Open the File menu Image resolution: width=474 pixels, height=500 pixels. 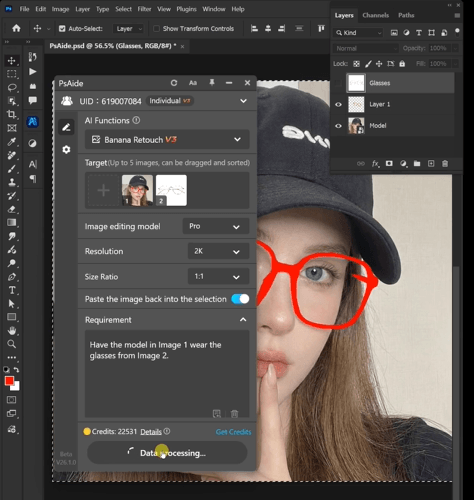pos(24,9)
